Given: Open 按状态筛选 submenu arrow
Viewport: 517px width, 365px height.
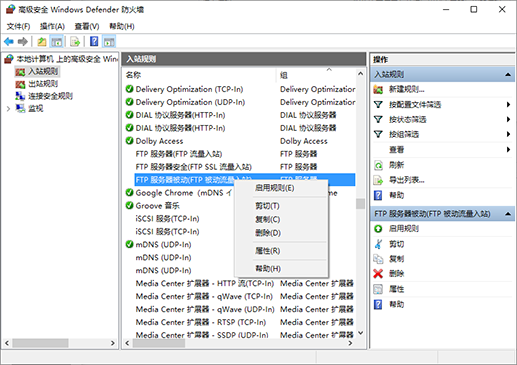Looking at the screenshot, I should [x=508, y=119].
